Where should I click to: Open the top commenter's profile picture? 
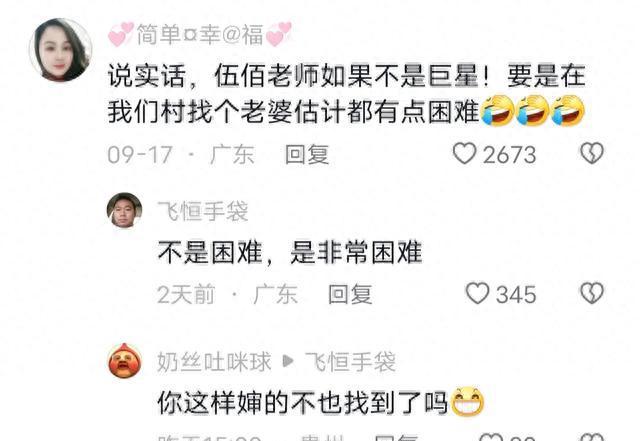coord(60,50)
